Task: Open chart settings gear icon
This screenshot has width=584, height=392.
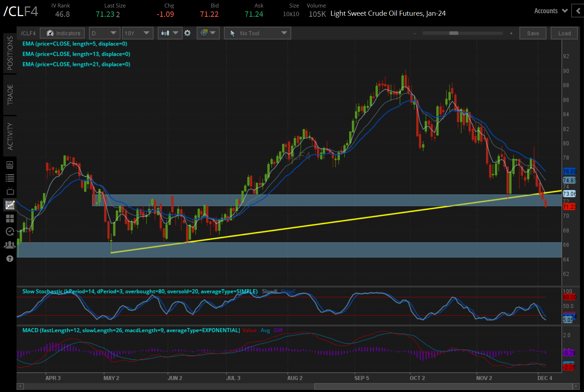Action: (187, 33)
